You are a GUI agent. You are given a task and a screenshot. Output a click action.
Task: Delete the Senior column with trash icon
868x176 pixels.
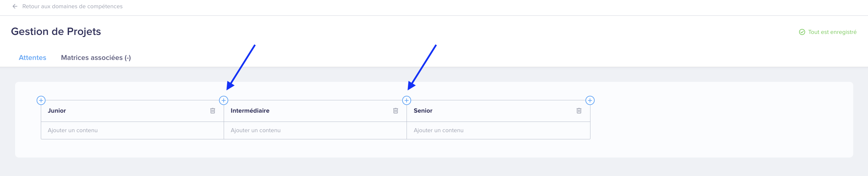[579, 111]
